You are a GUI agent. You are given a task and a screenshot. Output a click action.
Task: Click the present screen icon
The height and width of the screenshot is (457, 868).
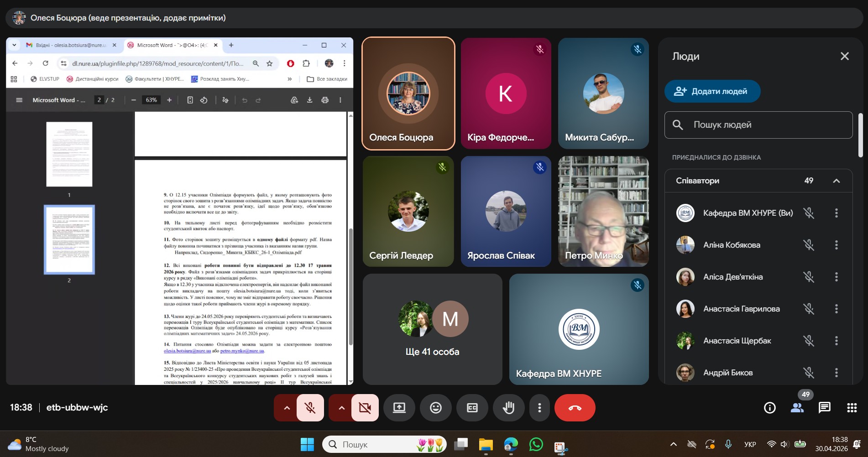pos(399,408)
